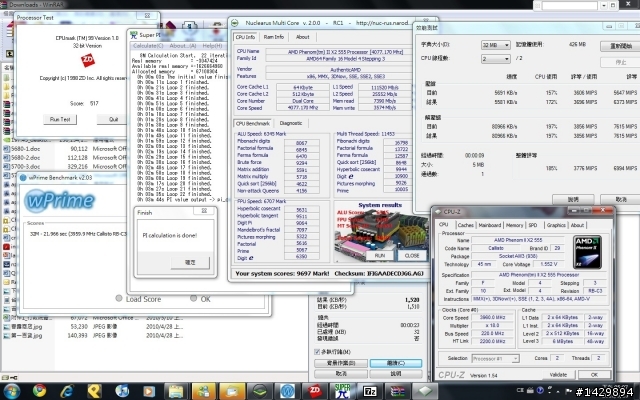Open the 32 MB dictionary size dropdown
Screen dimensions: 640x400
tap(496, 45)
